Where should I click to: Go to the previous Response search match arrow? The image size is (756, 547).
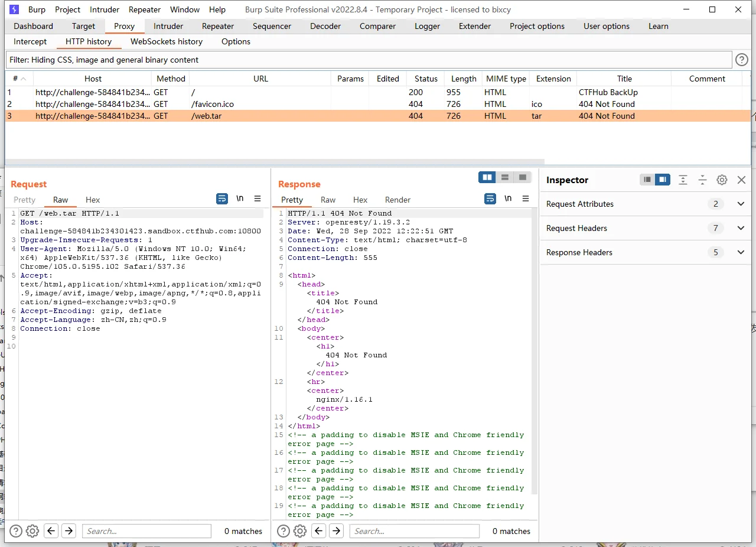(319, 531)
